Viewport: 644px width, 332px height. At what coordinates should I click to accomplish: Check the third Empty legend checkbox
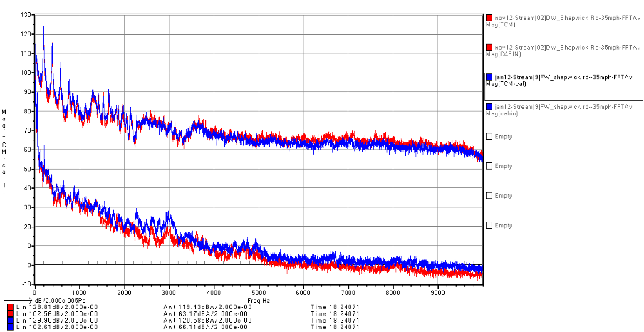[x=489, y=196]
